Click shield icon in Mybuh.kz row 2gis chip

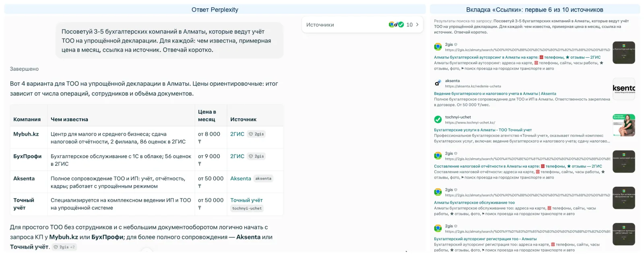click(251, 134)
